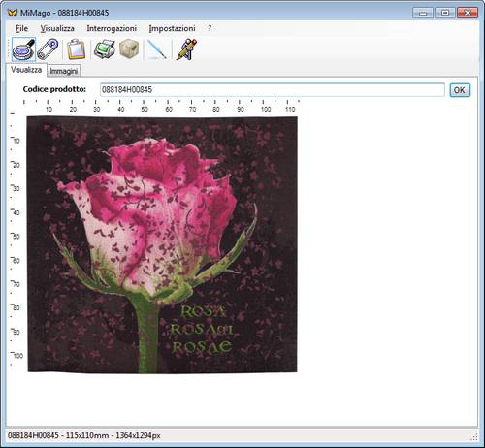Open the clipboard toolbar icon

pyautogui.click(x=76, y=49)
